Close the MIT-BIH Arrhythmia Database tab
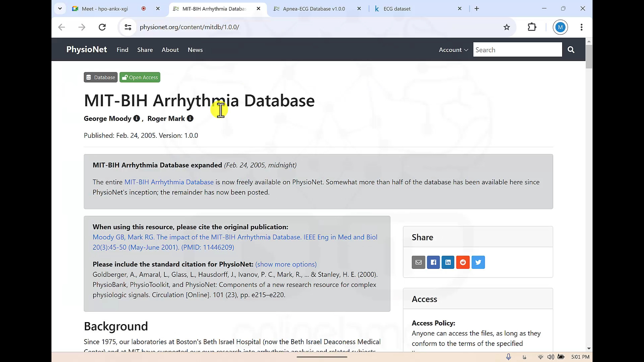This screenshot has width=644, height=362. (x=258, y=9)
